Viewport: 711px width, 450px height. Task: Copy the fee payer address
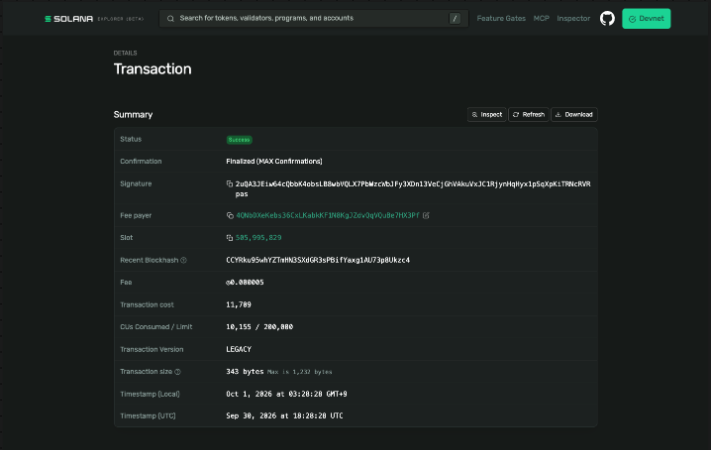tap(230, 215)
